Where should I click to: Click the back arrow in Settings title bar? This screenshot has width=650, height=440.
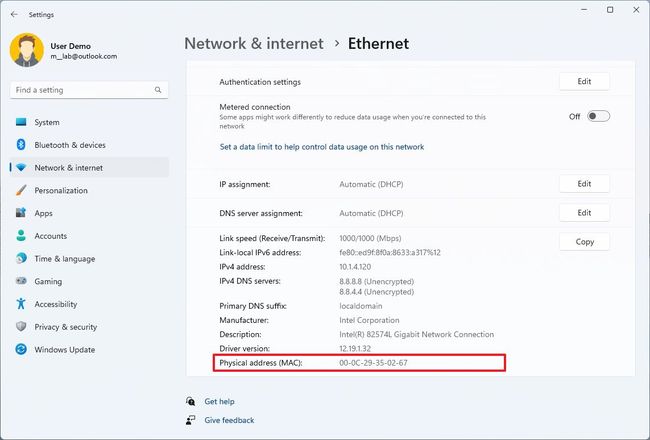13,15
